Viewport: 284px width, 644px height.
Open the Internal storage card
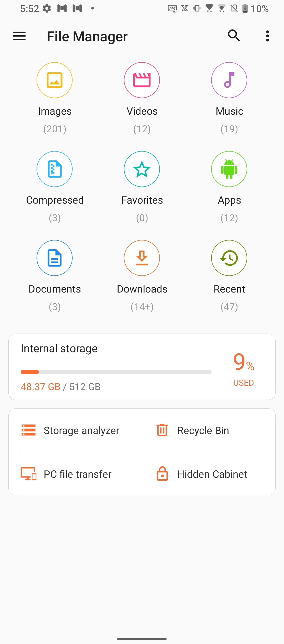[x=59, y=349]
